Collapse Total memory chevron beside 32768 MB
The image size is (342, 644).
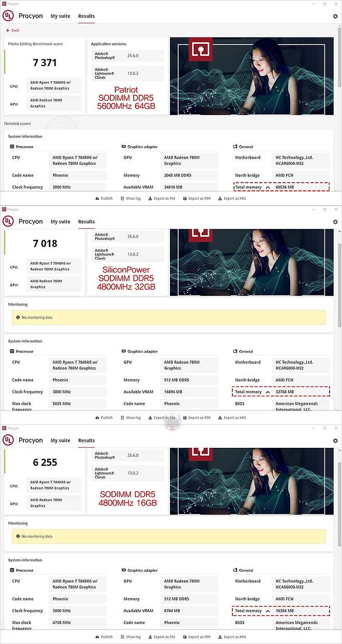pos(268,392)
